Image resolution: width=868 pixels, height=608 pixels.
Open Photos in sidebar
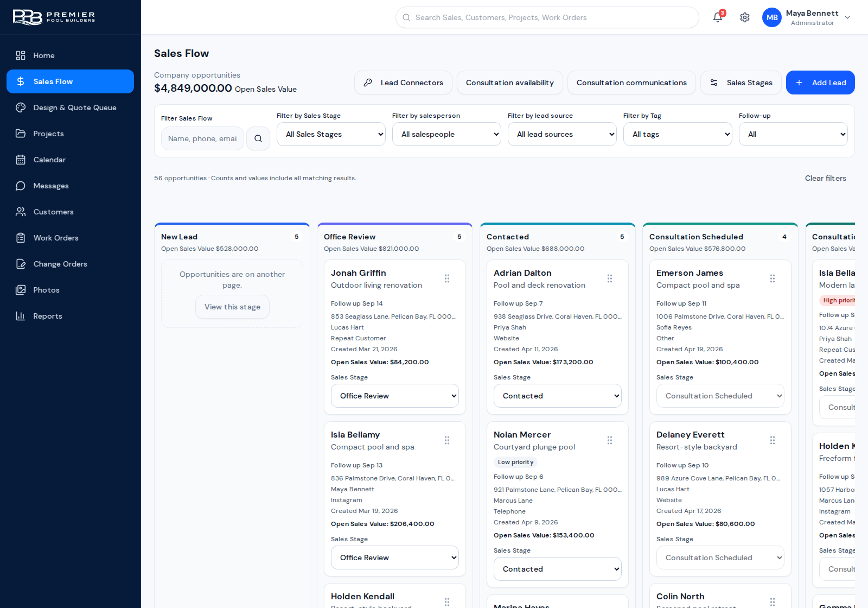pos(70,290)
